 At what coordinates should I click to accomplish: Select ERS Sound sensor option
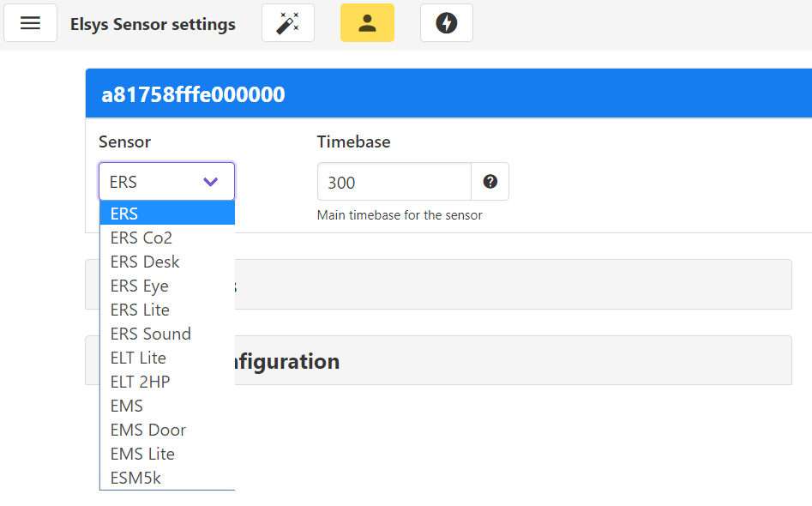167,334
